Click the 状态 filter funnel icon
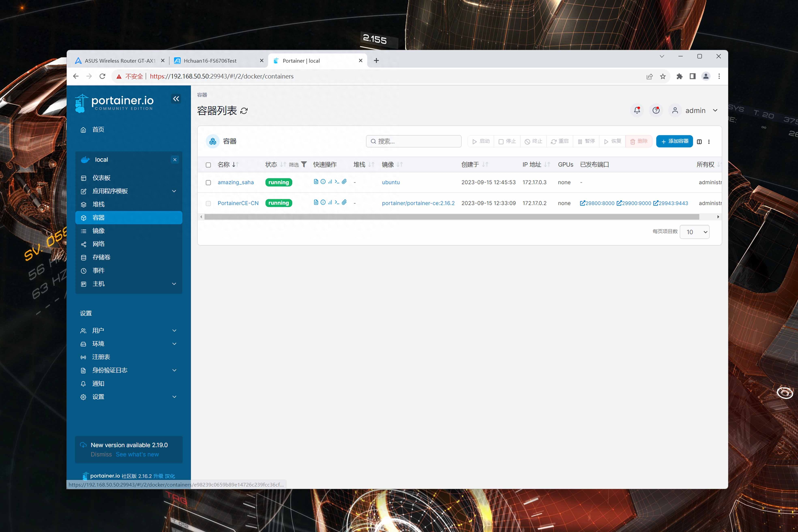This screenshot has height=532, width=798. [304, 164]
